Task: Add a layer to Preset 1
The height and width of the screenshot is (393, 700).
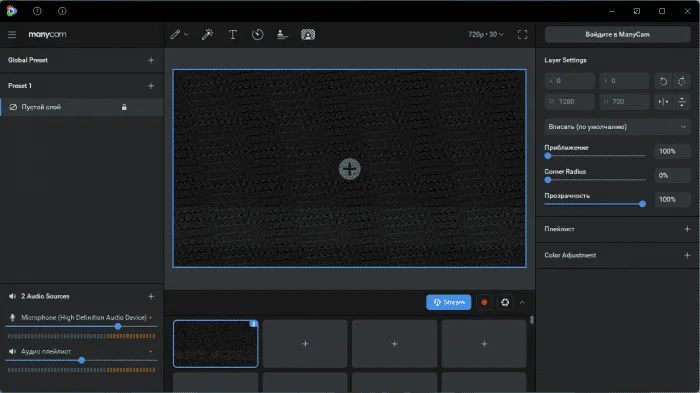Action: [151, 86]
